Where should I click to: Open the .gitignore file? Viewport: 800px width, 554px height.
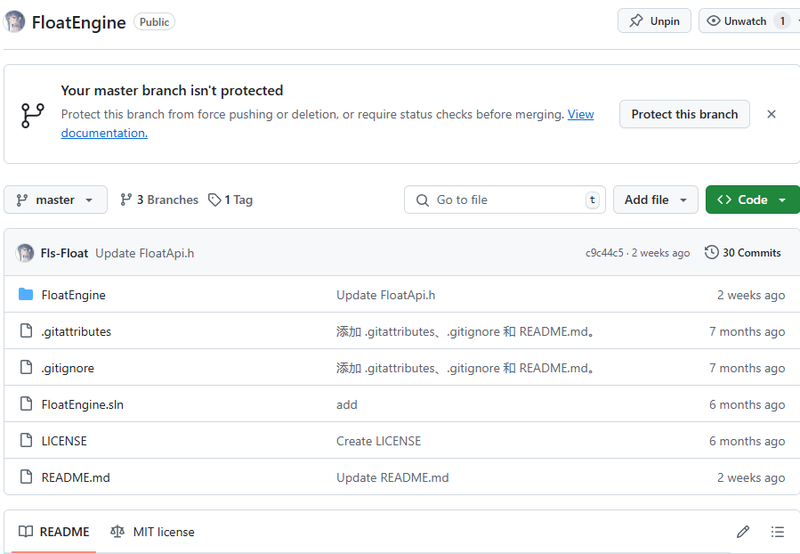[68, 368]
